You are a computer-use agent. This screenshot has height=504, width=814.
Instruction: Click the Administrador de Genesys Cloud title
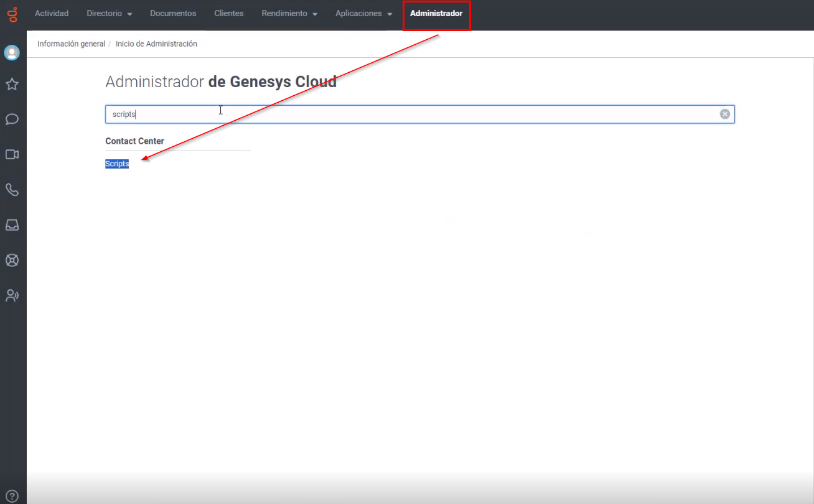[x=221, y=82]
